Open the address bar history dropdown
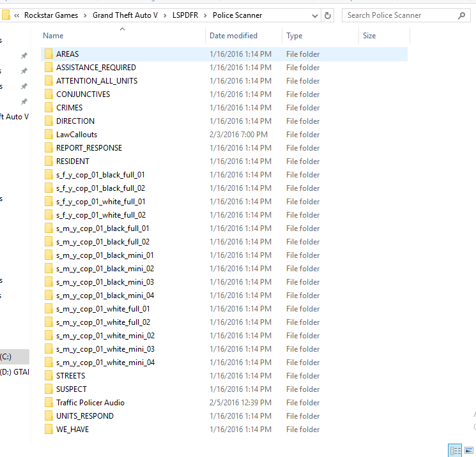The width and height of the screenshot is (476, 457). [315, 15]
